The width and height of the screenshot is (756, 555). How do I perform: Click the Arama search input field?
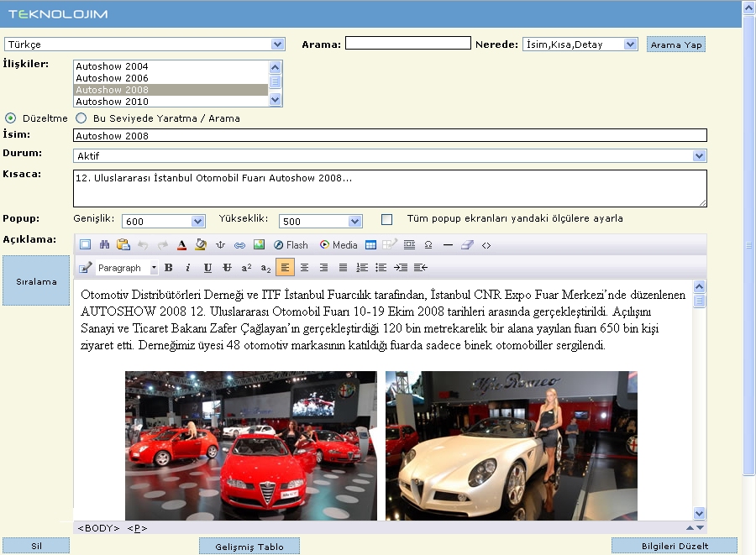click(x=408, y=43)
